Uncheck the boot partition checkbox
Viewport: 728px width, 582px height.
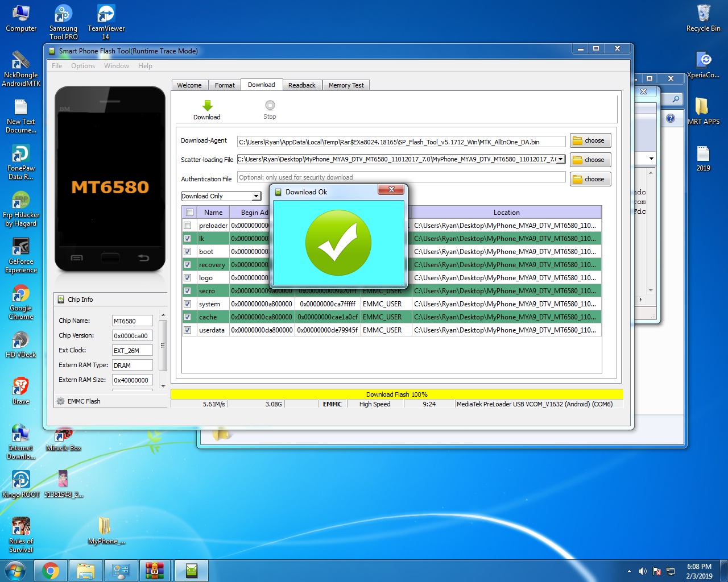[187, 252]
